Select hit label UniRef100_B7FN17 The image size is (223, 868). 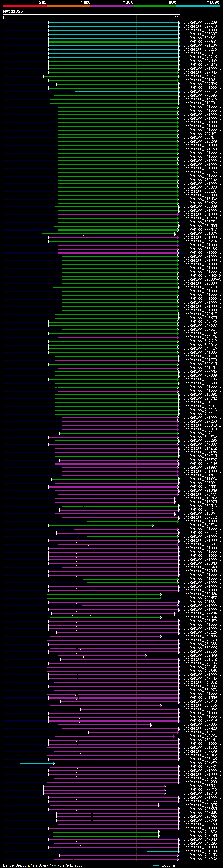200,314
